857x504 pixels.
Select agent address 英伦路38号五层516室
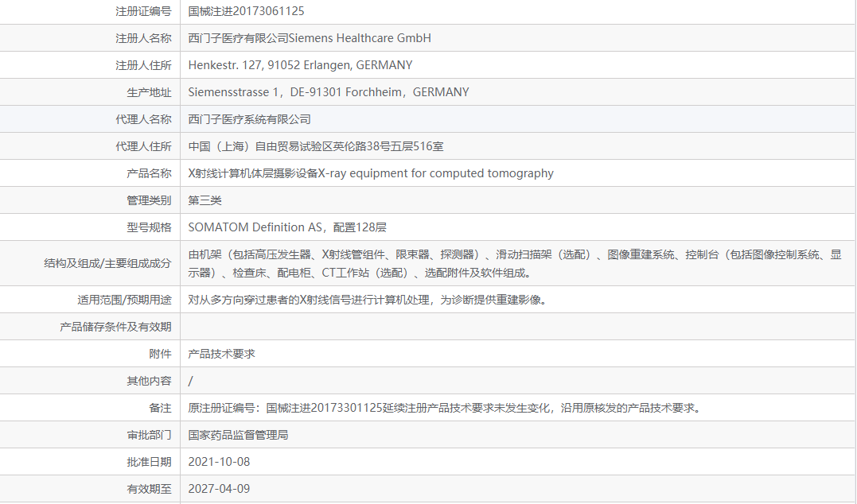tap(316, 146)
